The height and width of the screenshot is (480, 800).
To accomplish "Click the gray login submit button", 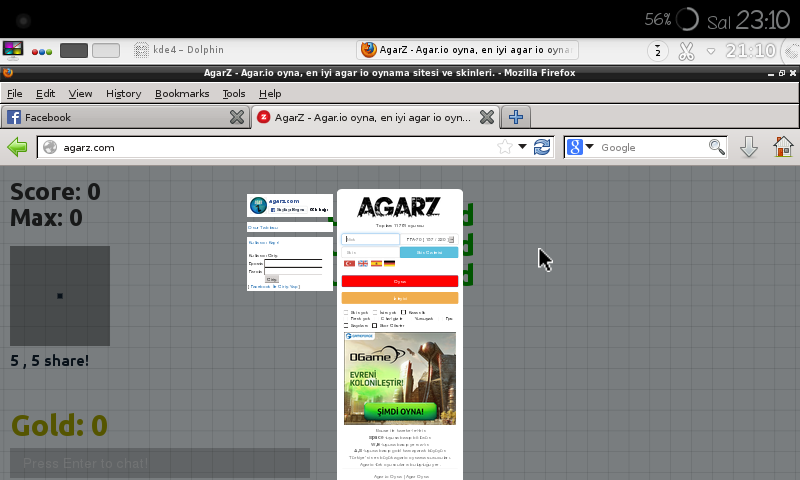I will point(272,280).
